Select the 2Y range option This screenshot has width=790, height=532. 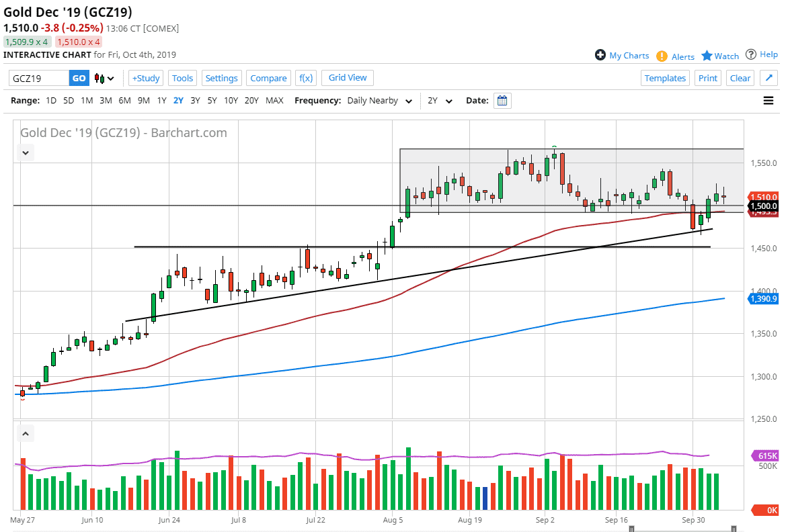[x=178, y=101]
